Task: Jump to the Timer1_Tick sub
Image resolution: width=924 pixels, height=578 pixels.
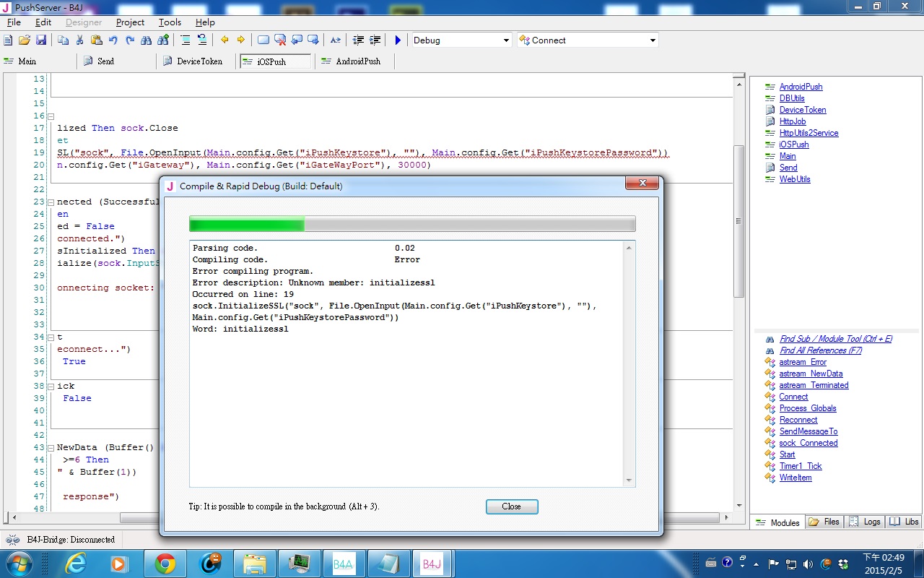Action: (x=801, y=466)
